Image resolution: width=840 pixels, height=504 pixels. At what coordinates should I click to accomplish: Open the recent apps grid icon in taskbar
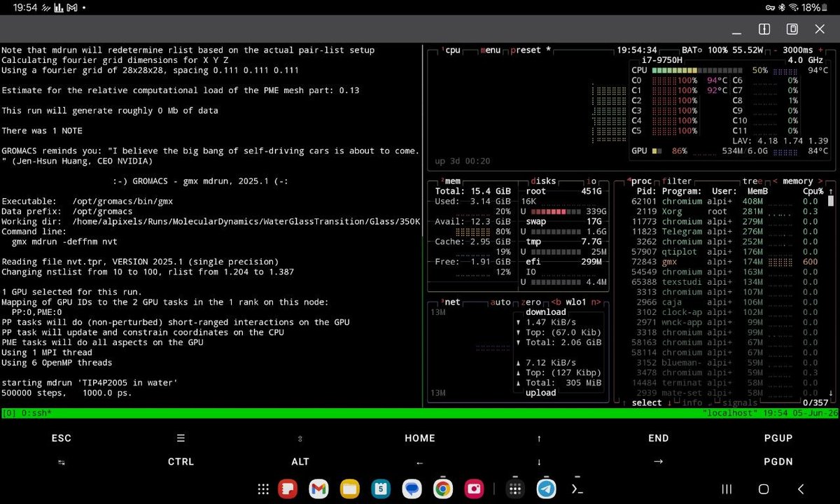pyautogui.click(x=516, y=489)
